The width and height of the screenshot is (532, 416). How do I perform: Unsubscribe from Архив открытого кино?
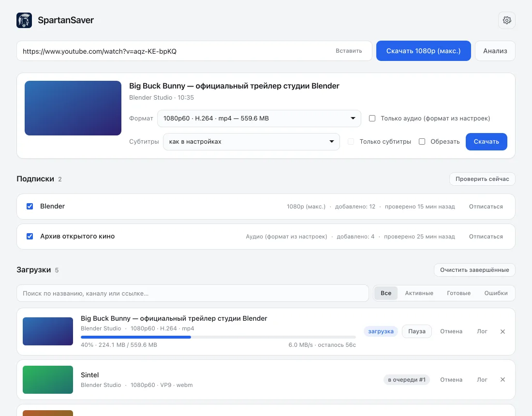[x=486, y=237]
